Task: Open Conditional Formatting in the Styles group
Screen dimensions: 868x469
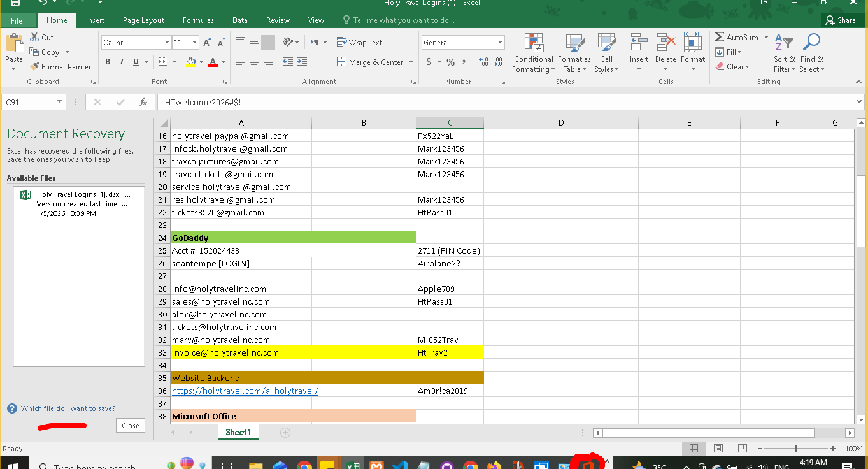Action: pyautogui.click(x=534, y=54)
